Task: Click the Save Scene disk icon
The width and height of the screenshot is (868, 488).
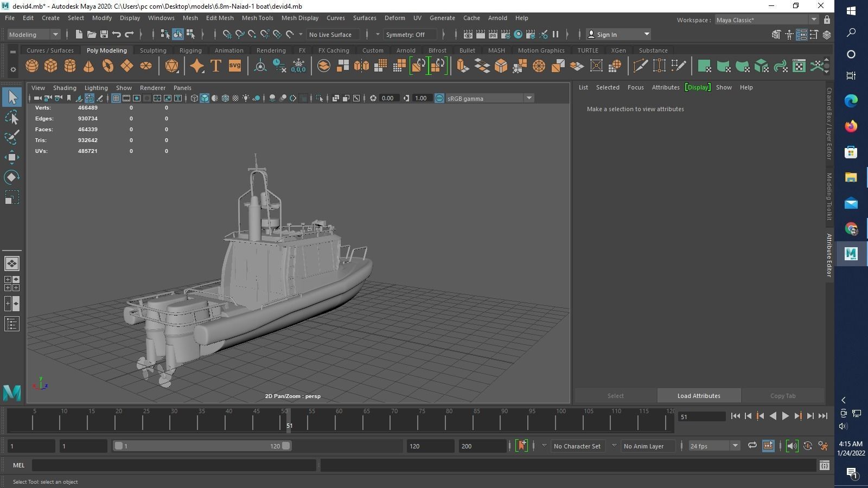Action: (x=104, y=34)
